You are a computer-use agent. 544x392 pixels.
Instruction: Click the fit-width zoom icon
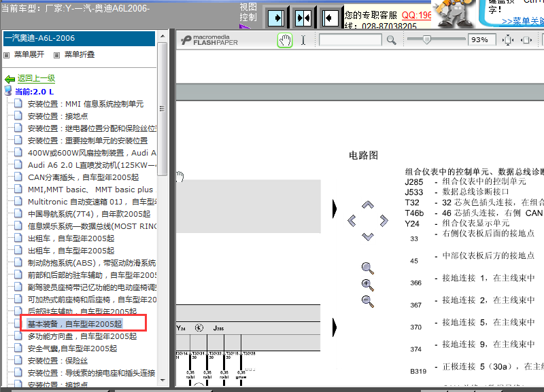tap(526, 40)
